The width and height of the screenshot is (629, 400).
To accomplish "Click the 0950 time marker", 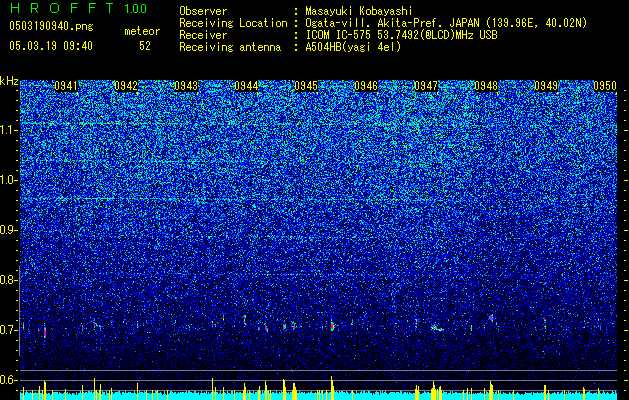I will pos(605,86).
